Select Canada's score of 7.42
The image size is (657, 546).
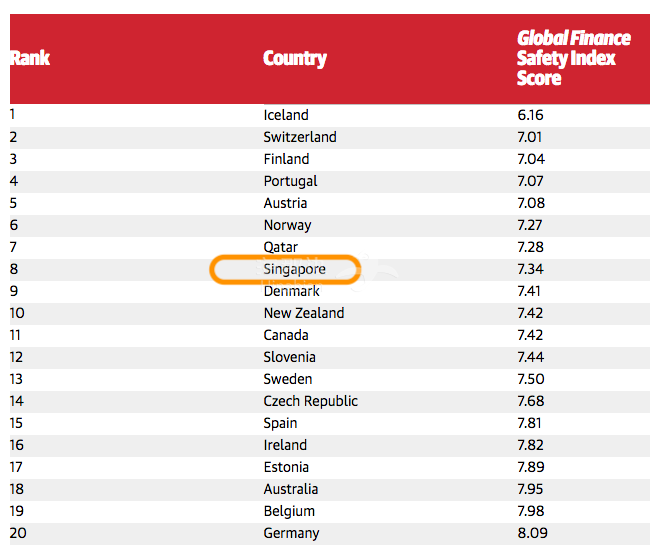(x=530, y=335)
